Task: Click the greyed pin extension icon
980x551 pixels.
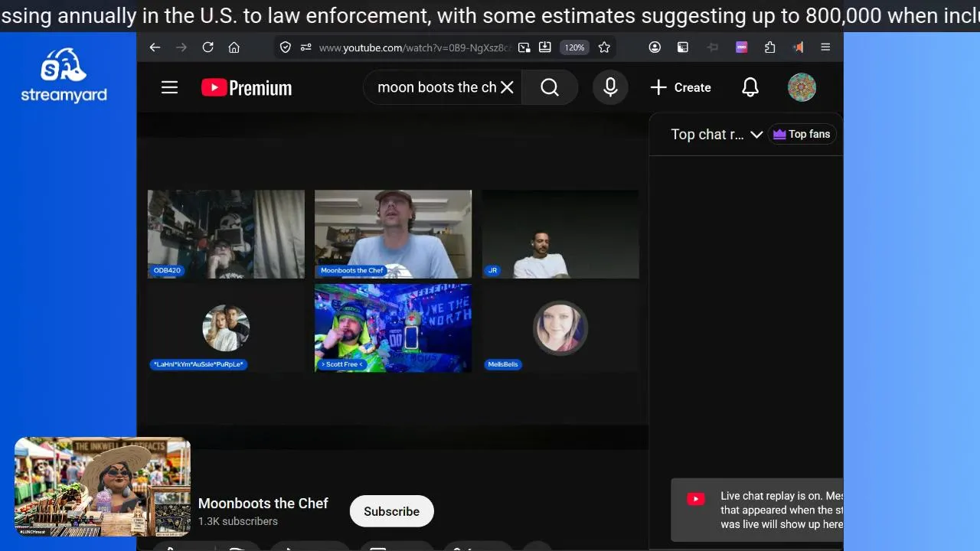Action: [x=713, y=47]
